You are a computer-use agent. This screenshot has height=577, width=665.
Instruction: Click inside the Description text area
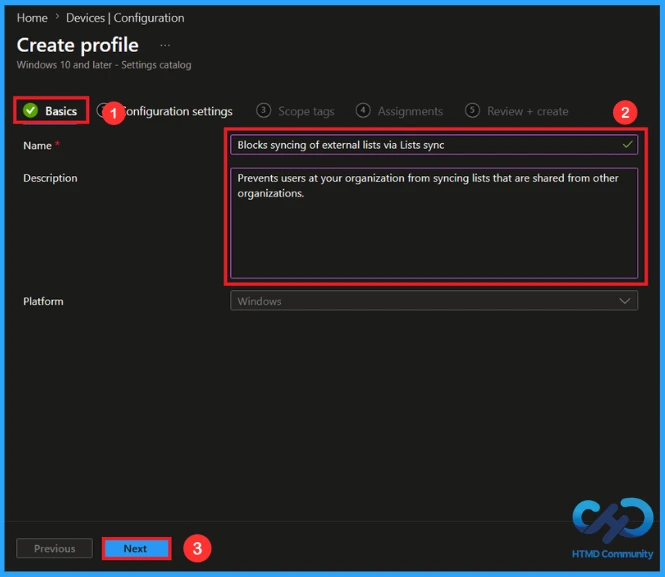pyautogui.click(x=433, y=223)
